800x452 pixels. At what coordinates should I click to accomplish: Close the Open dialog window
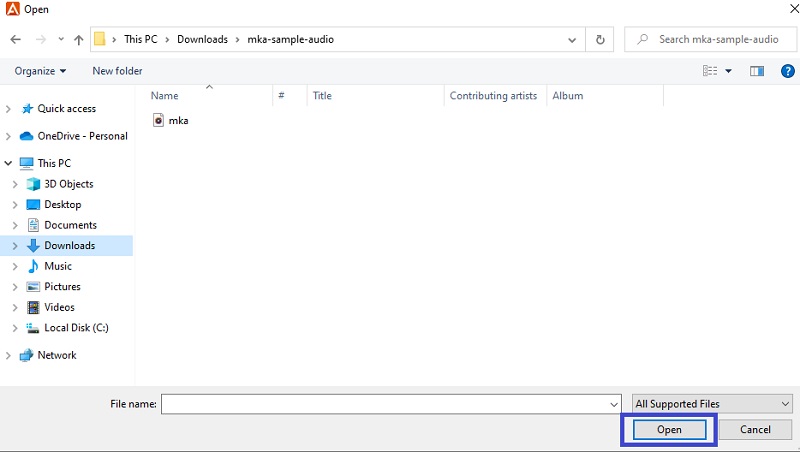point(794,9)
